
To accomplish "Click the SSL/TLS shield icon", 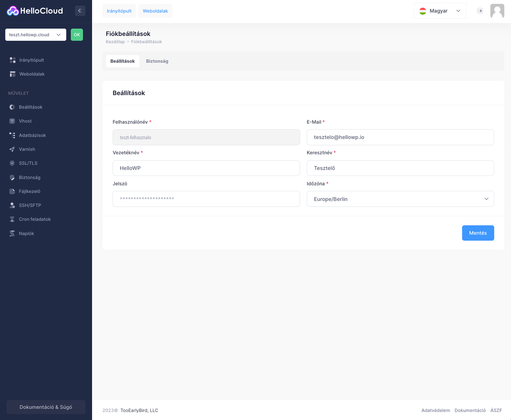I will tap(12, 163).
